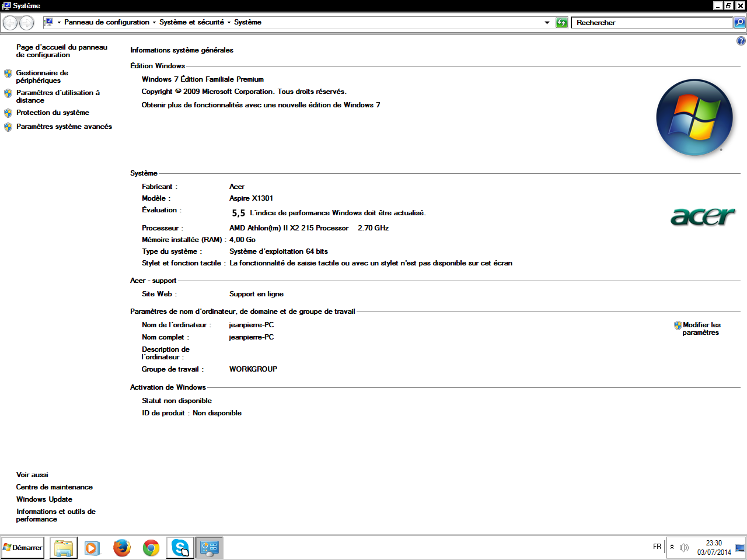The height and width of the screenshot is (560, 747).
Task: Click the Aspire X1301 model value
Action: tap(251, 198)
